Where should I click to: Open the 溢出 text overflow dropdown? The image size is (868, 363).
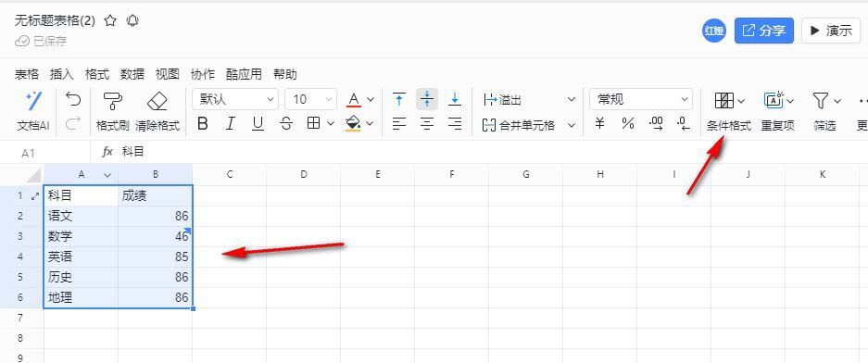529,100
